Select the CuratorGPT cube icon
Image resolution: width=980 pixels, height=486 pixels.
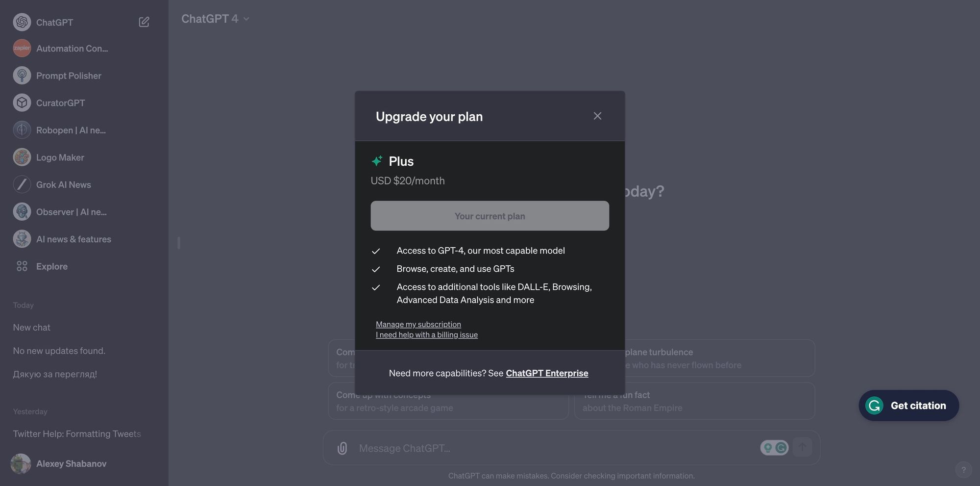22,102
